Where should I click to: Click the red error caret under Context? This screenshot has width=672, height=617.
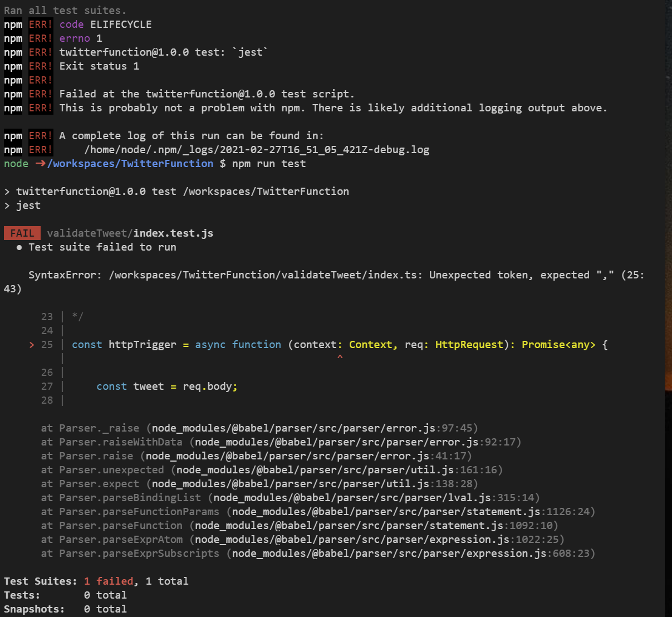tap(340, 357)
